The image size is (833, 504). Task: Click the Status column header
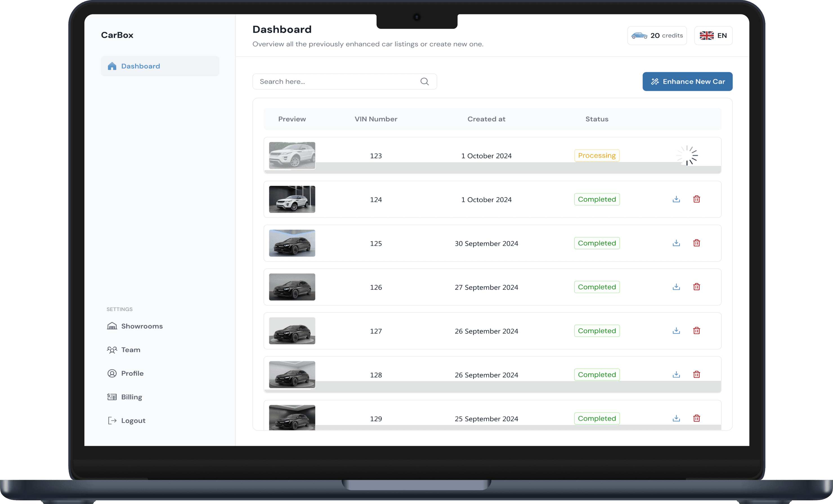[x=597, y=119]
